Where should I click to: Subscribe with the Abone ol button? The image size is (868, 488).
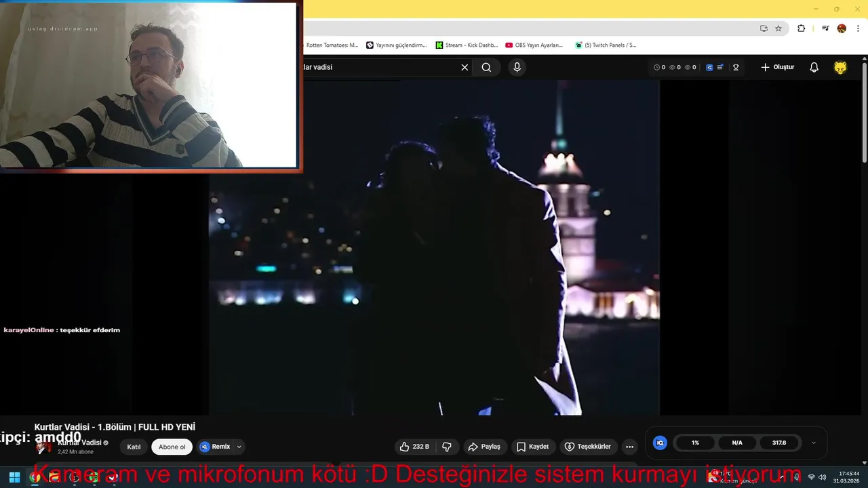pyautogui.click(x=172, y=447)
